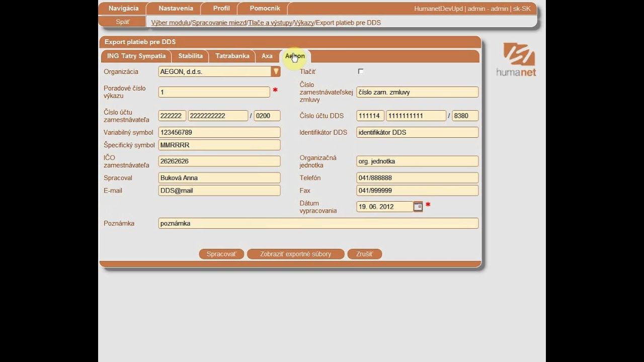The image size is (644, 362).
Task: Click employer account prefix field 222222
Action: click(x=172, y=116)
